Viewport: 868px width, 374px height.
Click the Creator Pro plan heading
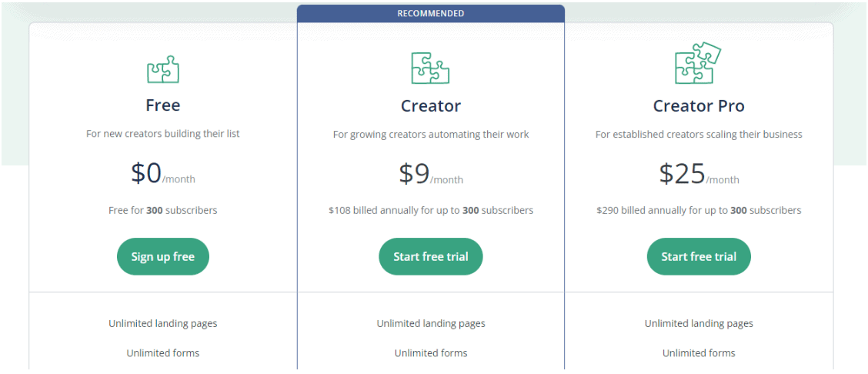(699, 105)
